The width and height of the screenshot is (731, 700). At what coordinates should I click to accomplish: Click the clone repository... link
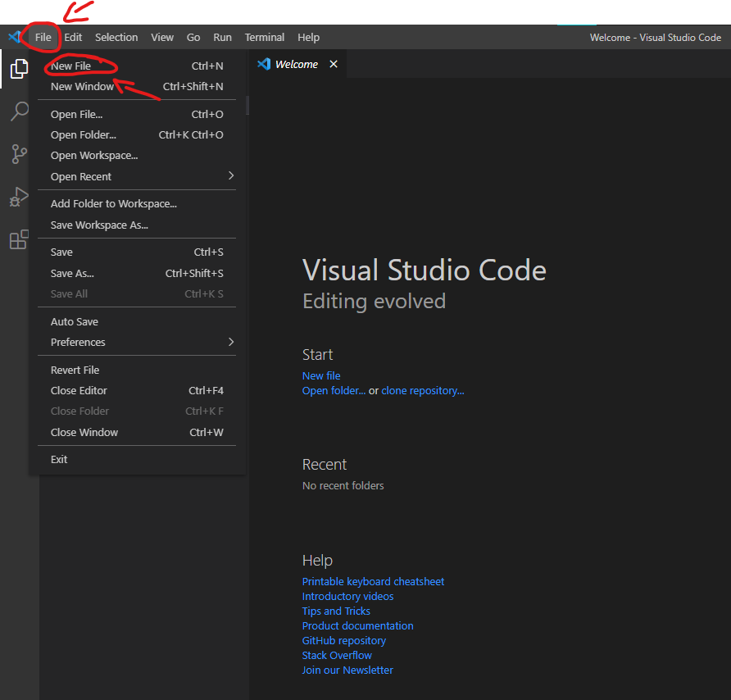(x=423, y=391)
